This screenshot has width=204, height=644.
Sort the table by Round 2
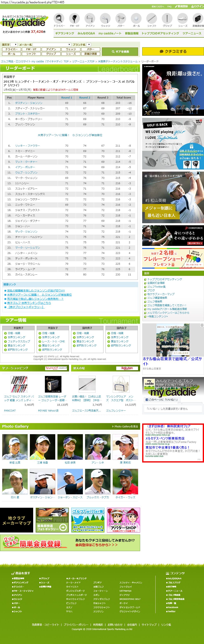[x=85, y=97]
